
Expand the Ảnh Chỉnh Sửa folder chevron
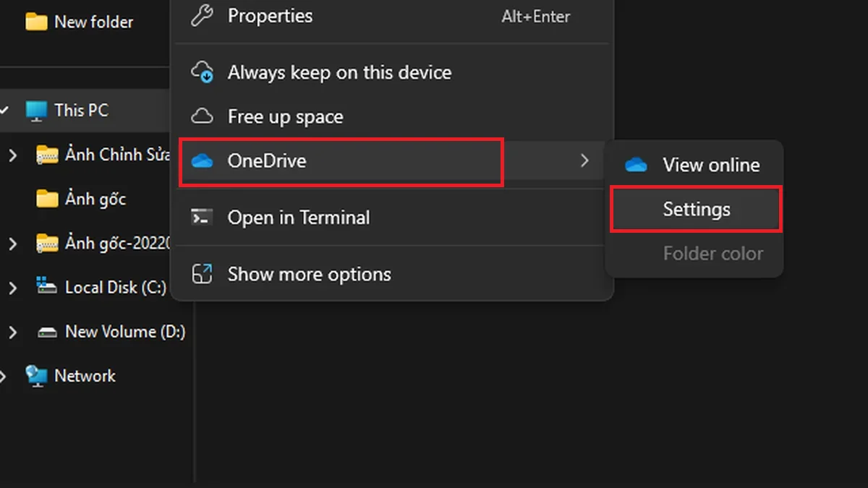click(x=12, y=155)
